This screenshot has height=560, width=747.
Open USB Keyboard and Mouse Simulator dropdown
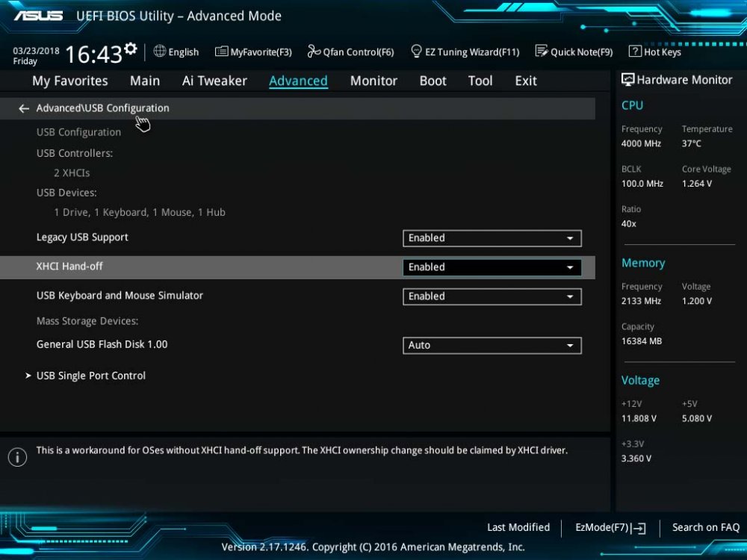coord(492,296)
